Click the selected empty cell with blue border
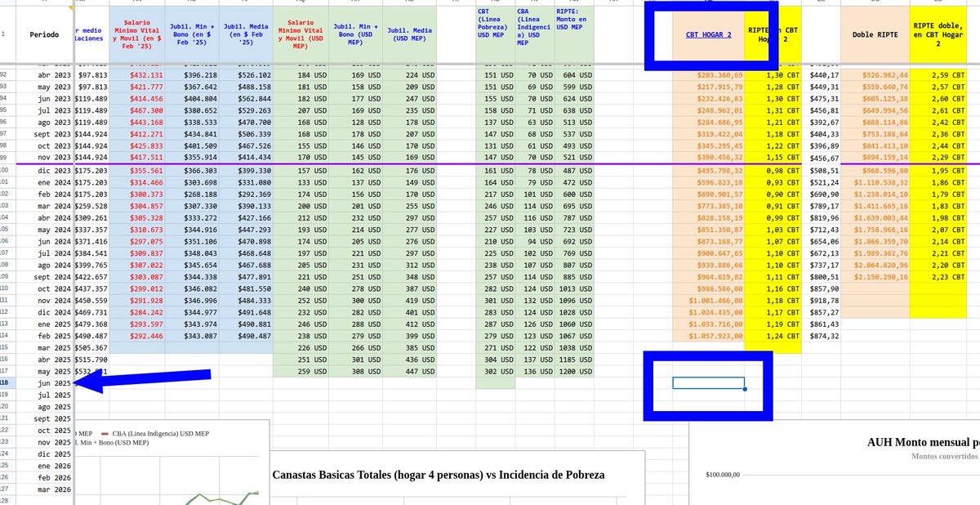This screenshot has height=505, width=980. pyautogui.click(x=709, y=383)
